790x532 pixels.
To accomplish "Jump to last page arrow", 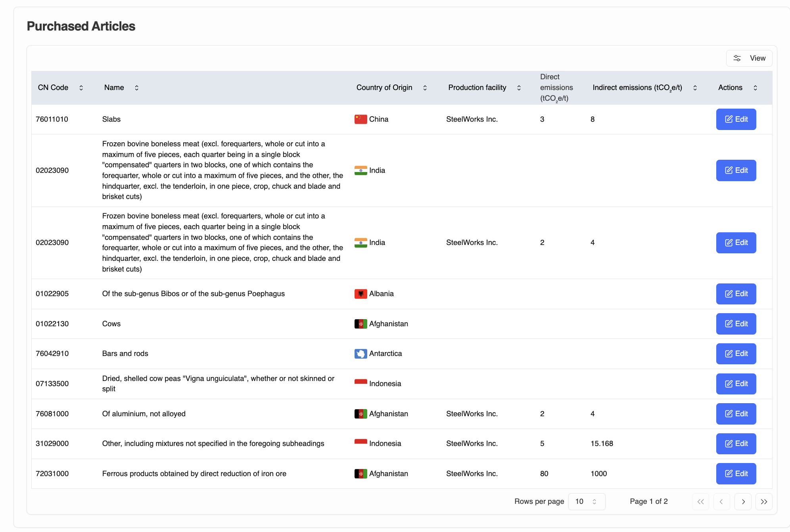I will [764, 501].
